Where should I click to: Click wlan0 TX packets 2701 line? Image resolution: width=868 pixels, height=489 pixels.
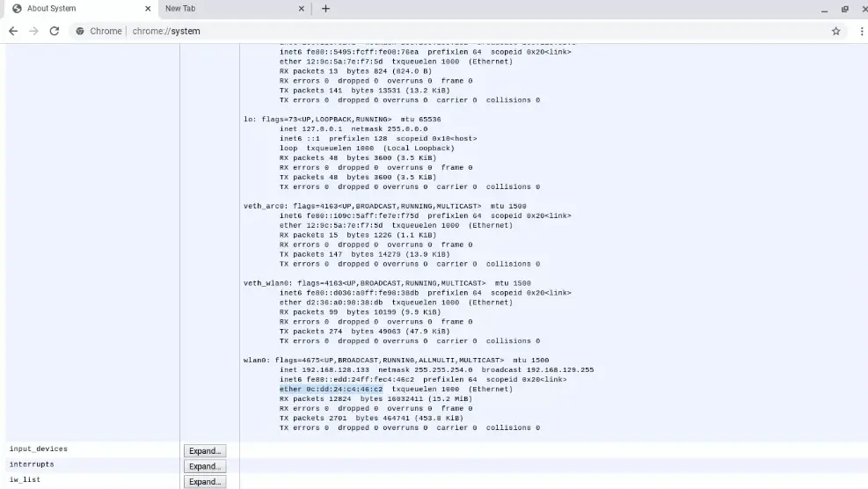pos(371,418)
